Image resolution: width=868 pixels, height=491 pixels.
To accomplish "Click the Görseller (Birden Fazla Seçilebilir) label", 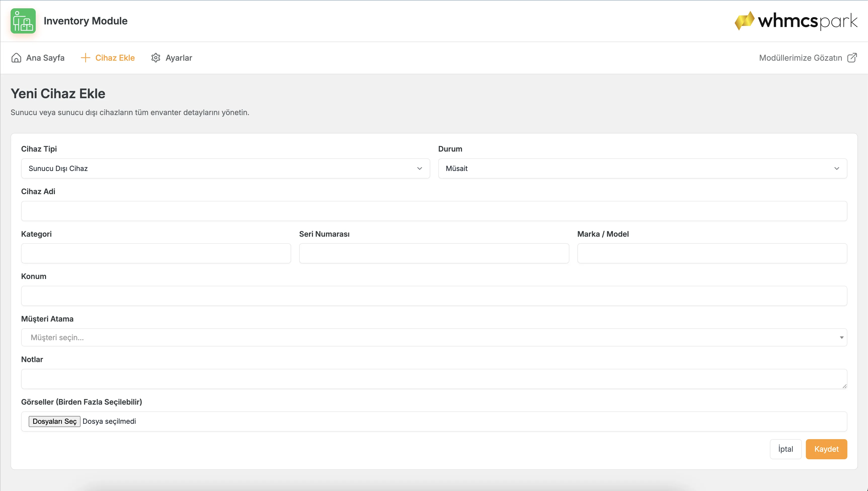I will coord(82,402).
